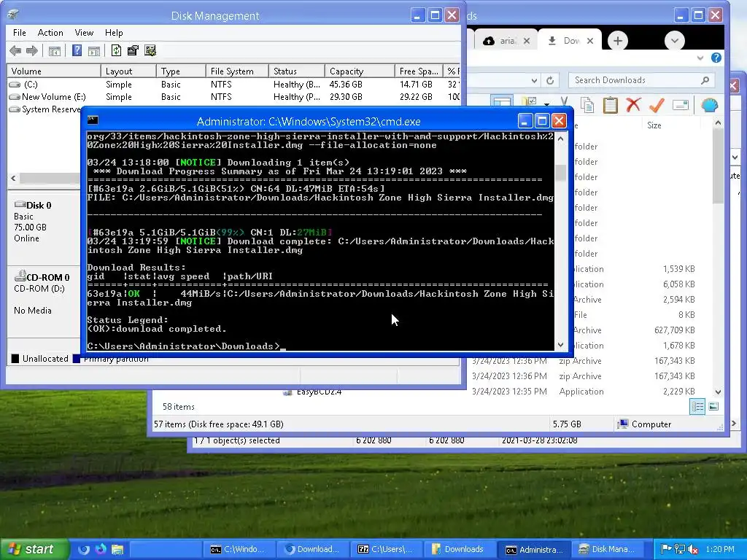The image size is (747, 560).
Task: Switch to details view icon in status bar
Action: point(697,406)
